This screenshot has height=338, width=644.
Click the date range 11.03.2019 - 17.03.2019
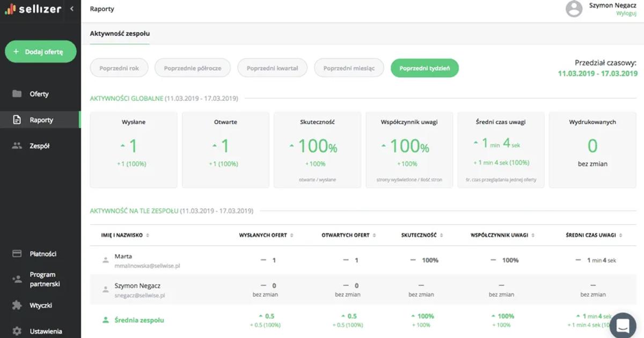pos(598,74)
